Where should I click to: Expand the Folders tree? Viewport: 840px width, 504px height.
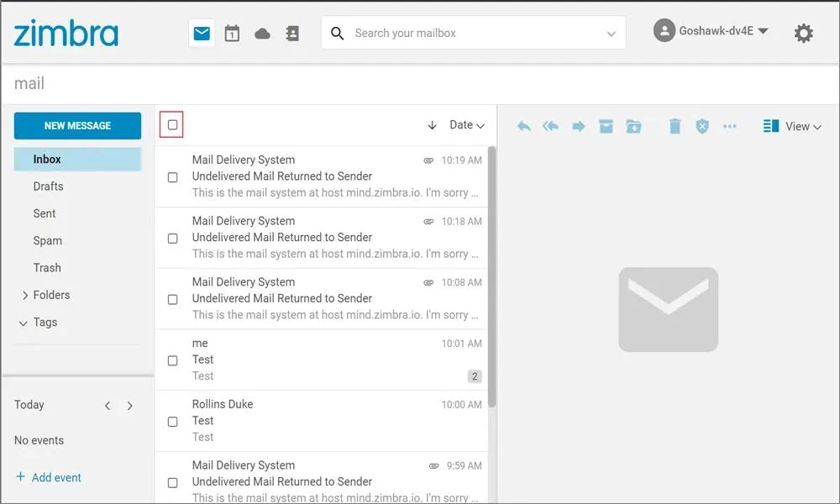tap(24, 295)
